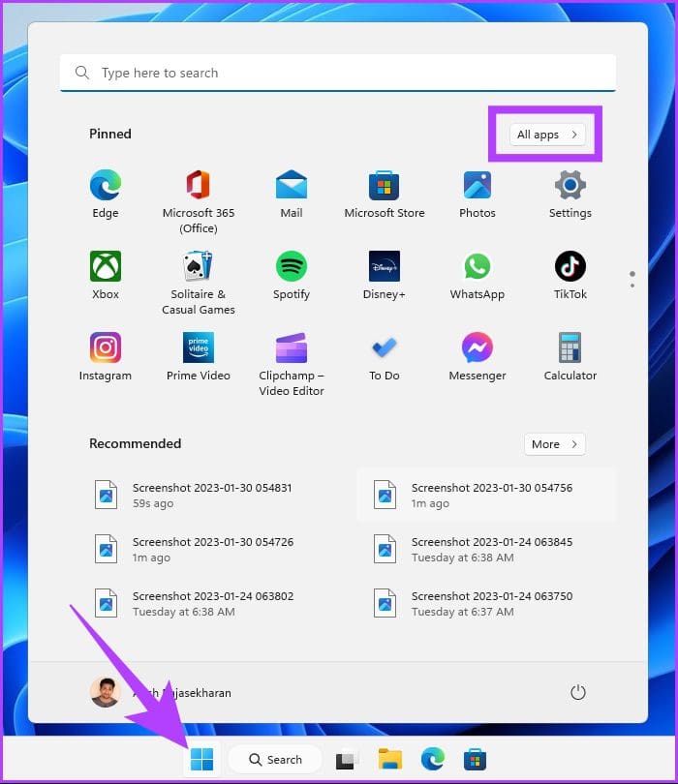Open Screenshot 2023-01-24 063750 file
678x784 pixels.
coord(487,604)
